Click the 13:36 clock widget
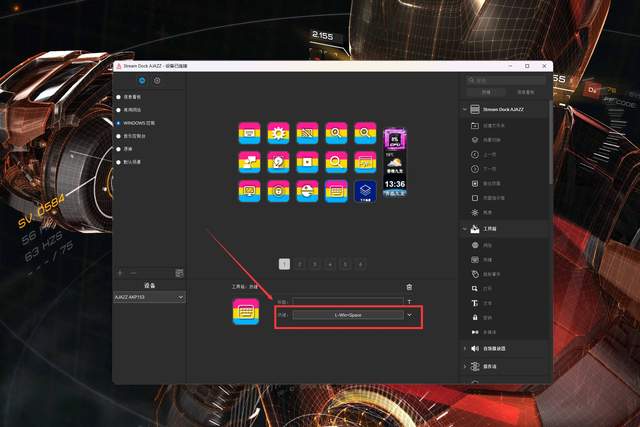 point(395,187)
